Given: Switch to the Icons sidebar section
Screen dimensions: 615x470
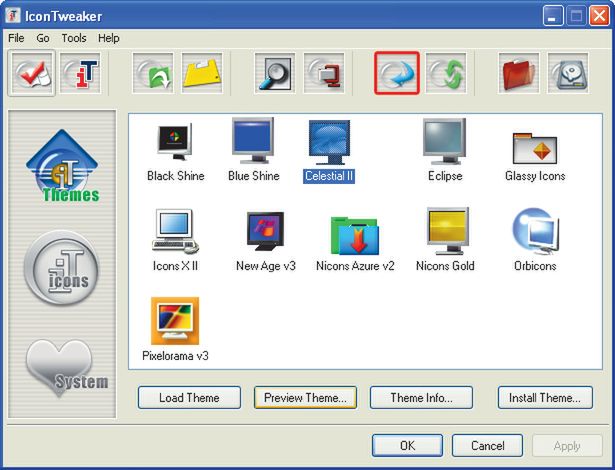Looking at the screenshot, I should tap(62, 268).
